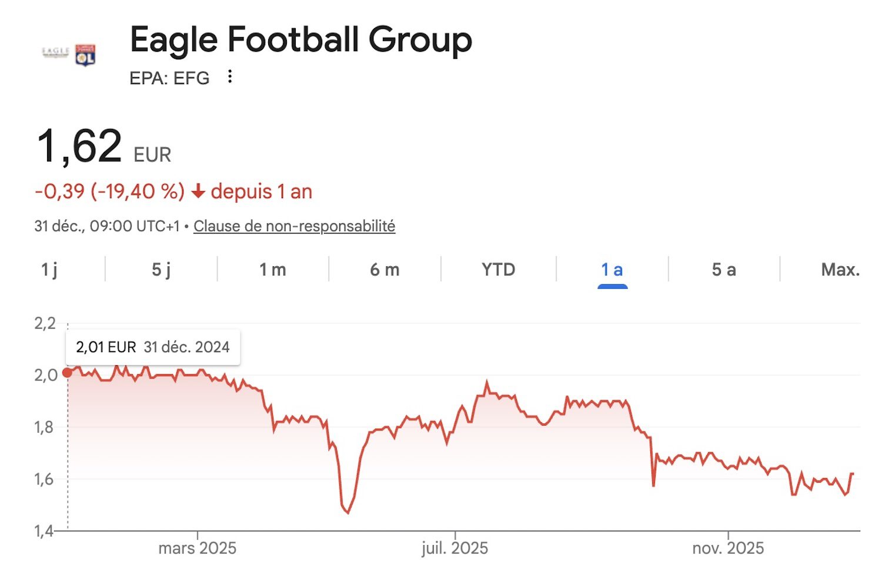
Task: Click the nov. 2025 axis label
Action: (728, 549)
